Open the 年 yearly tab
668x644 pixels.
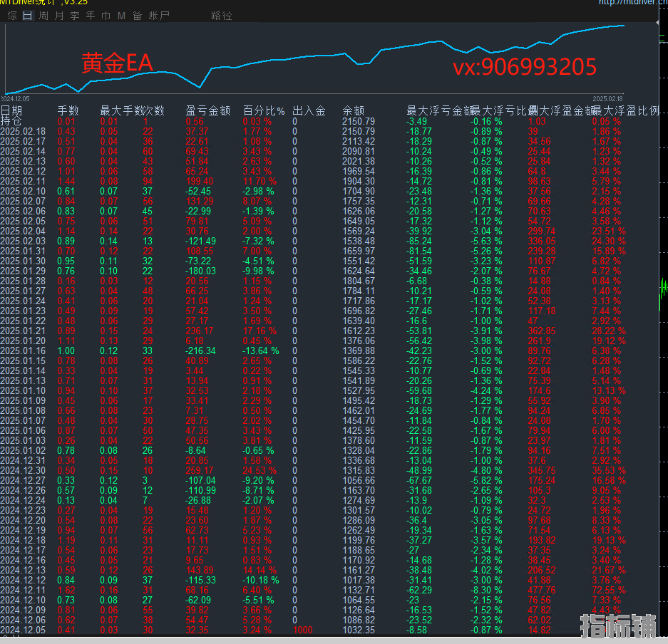(x=91, y=16)
